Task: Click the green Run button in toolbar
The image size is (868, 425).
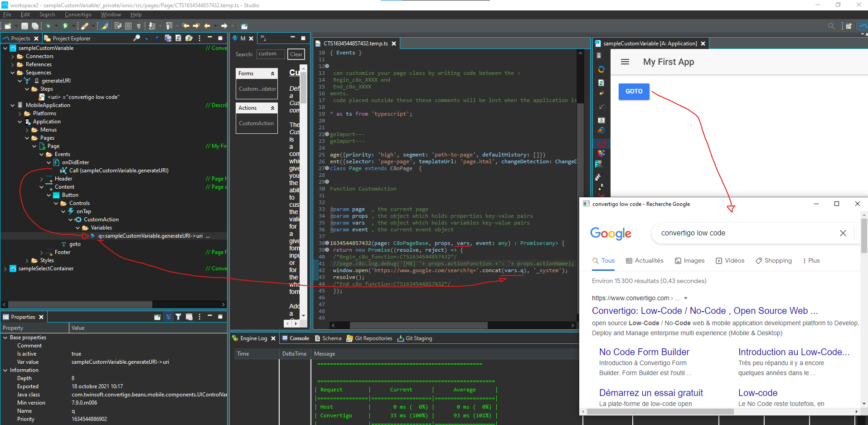Action: [65, 26]
